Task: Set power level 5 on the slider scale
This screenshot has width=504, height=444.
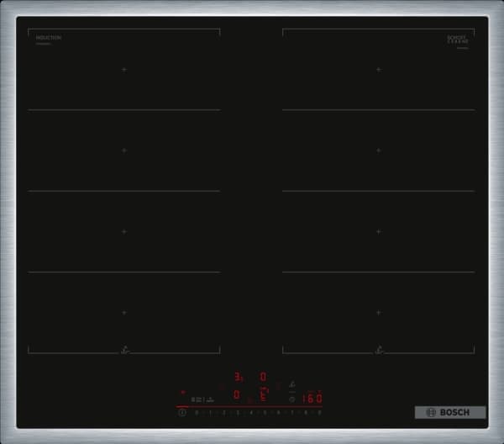Action: coord(265,413)
